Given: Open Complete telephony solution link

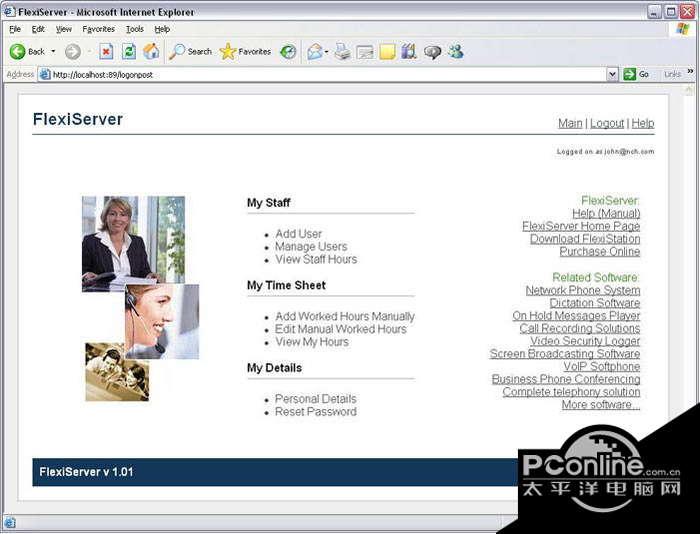Looking at the screenshot, I should [x=571, y=392].
